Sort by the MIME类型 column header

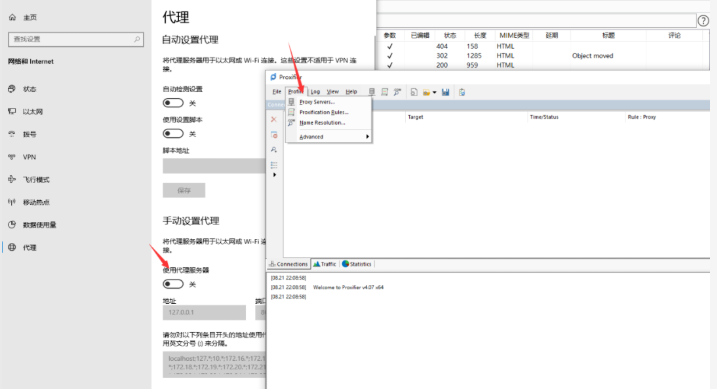click(514, 35)
